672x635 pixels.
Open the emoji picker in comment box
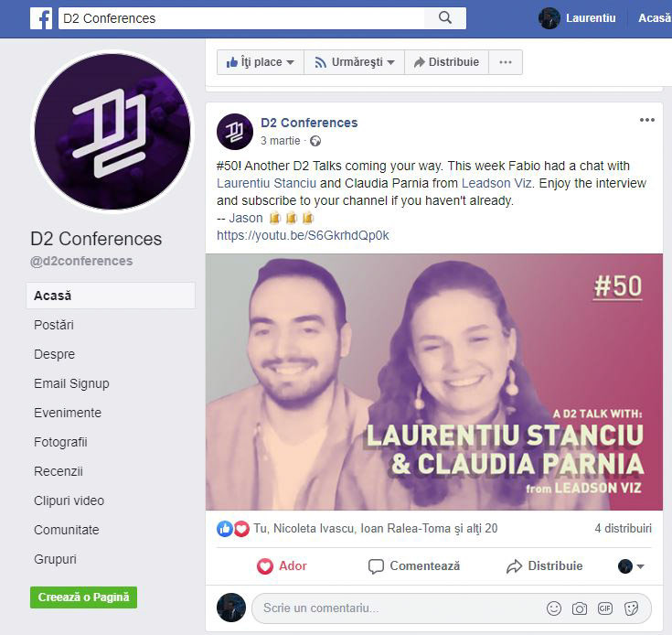[554, 608]
